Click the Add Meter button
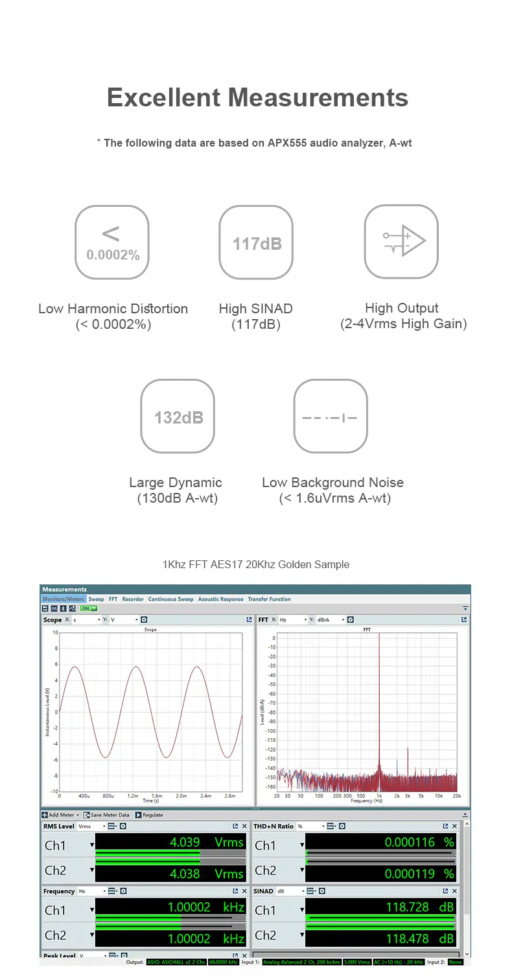The image size is (512, 980). [x=60, y=815]
